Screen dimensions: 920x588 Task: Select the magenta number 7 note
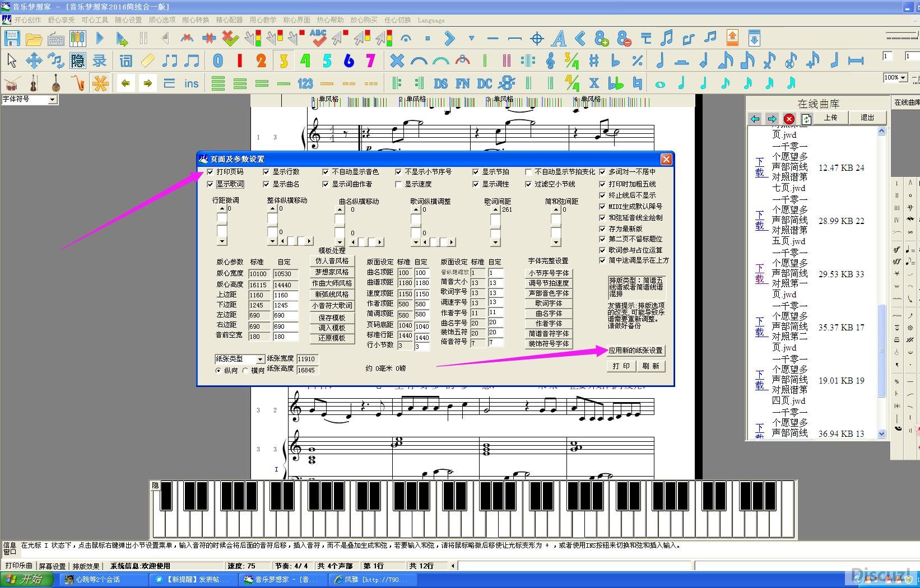coord(370,60)
